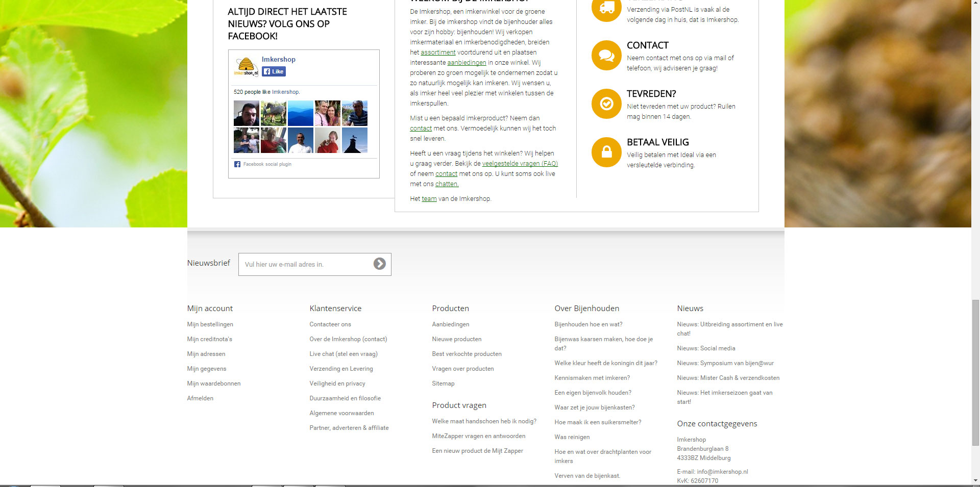Screen dimensions: 980x487
Task: Click the scrollbar down arrow
Action: click(975, 480)
